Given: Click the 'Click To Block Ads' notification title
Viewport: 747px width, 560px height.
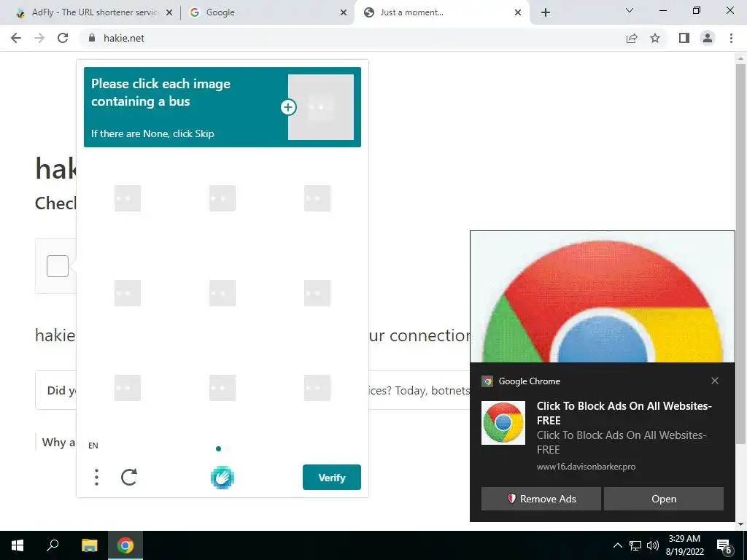Looking at the screenshot, I should click(x=624, y=413).
